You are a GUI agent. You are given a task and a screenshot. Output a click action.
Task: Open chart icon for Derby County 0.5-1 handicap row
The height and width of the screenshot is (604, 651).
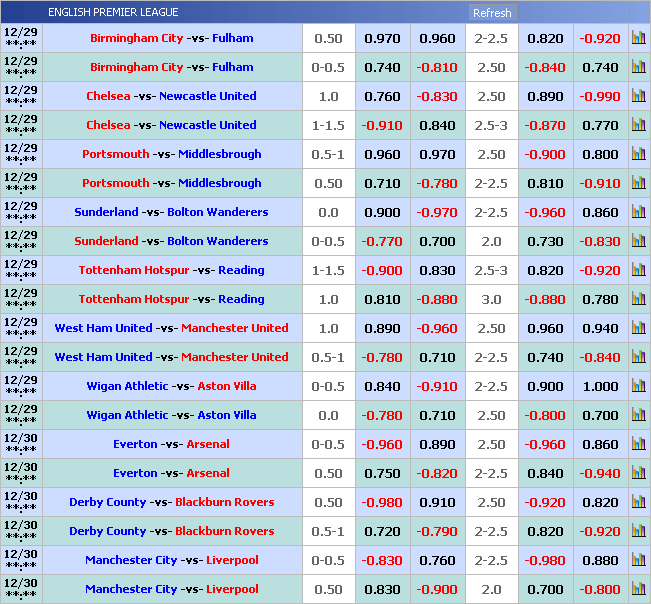(638, 531)
